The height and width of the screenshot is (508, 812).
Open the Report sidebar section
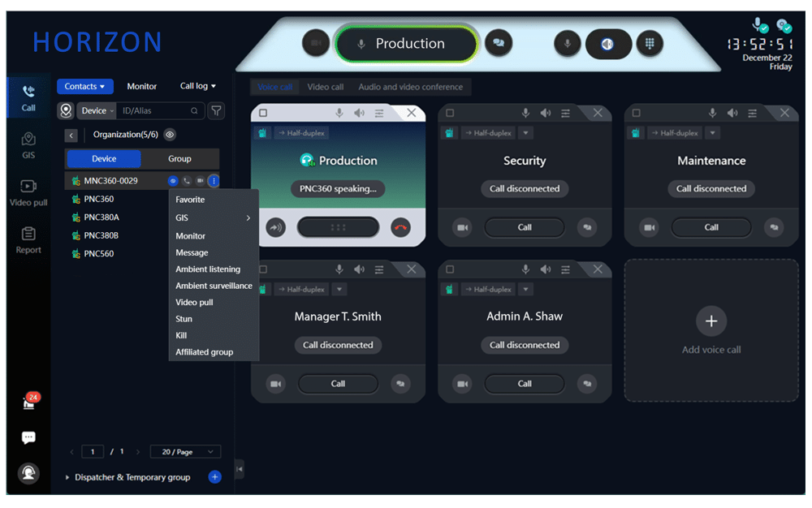point(28,240)
